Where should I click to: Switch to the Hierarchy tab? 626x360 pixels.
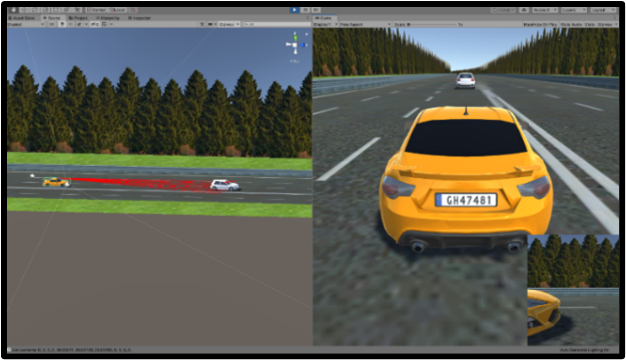pyautogui.click(x=108, y=18)
